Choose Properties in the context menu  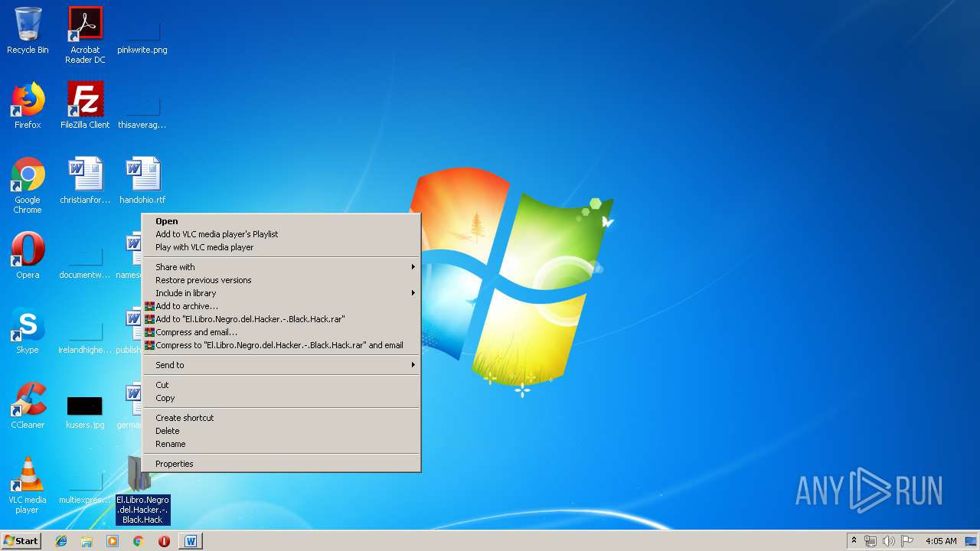tap(281, 464)
